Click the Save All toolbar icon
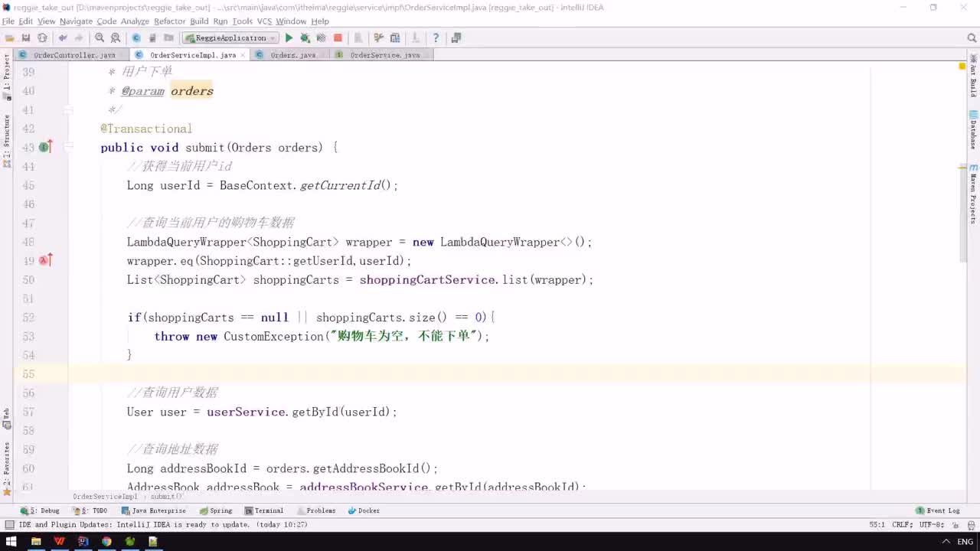Screen dimensions: 980x551 (x=25, y=37)
